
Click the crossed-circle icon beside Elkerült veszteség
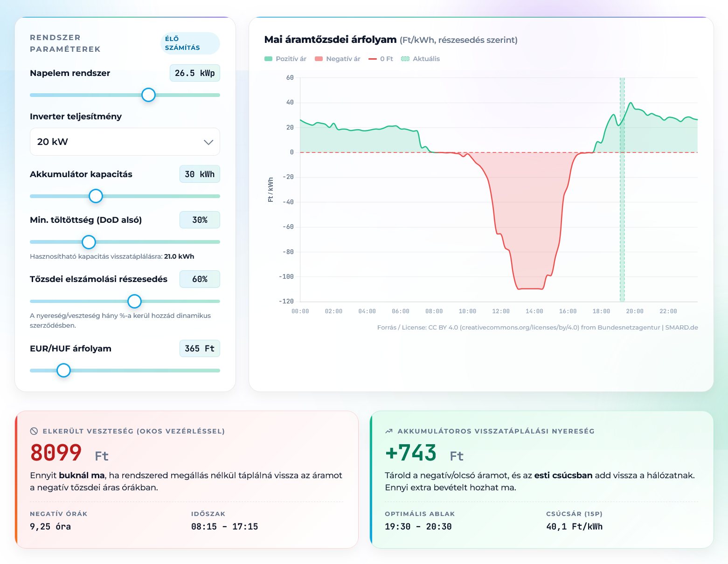pos(34,431)
